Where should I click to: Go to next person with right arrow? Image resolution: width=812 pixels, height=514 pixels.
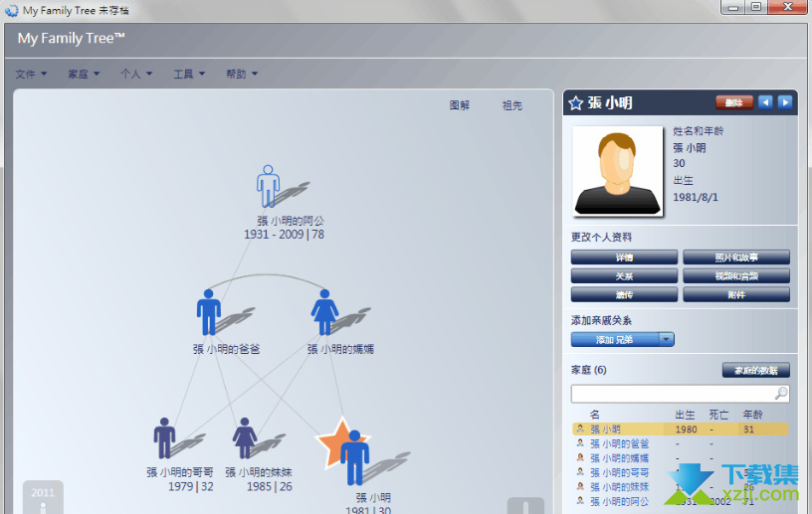tap(785, 102)
